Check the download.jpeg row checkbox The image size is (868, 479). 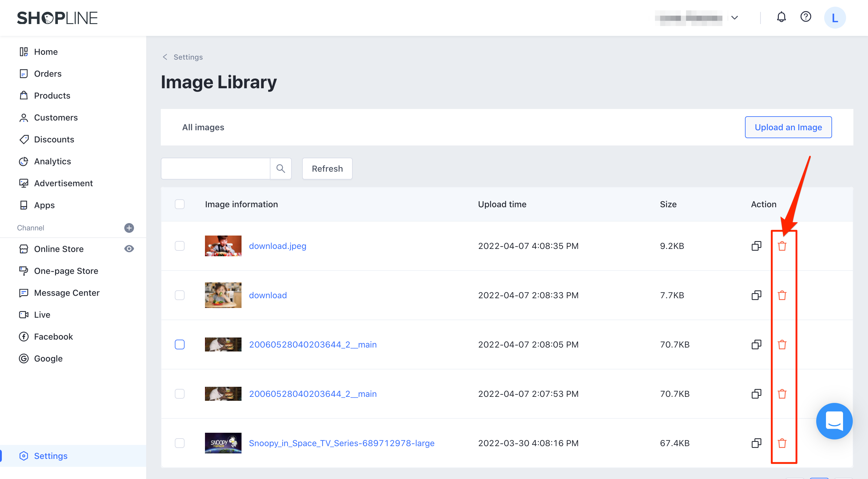coord(180,246)
